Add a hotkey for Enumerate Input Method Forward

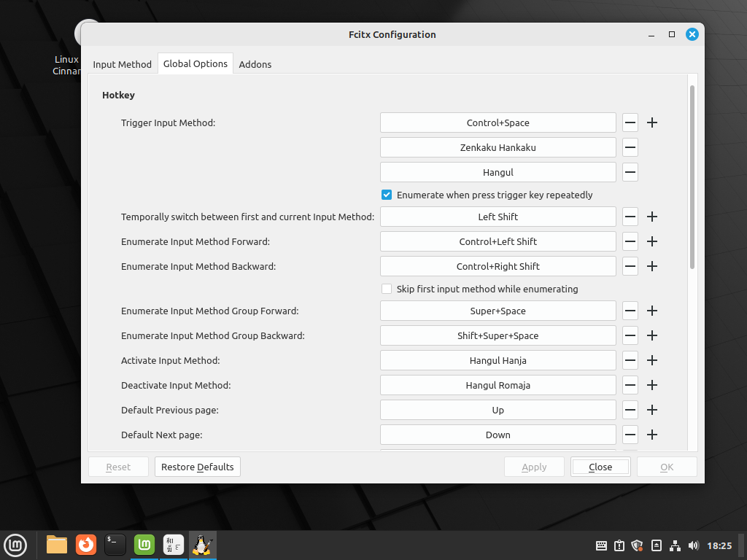652,241
